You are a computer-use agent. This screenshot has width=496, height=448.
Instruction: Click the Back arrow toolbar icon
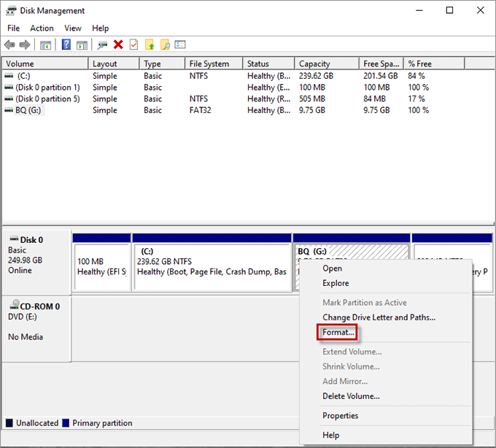coord(9,45)
